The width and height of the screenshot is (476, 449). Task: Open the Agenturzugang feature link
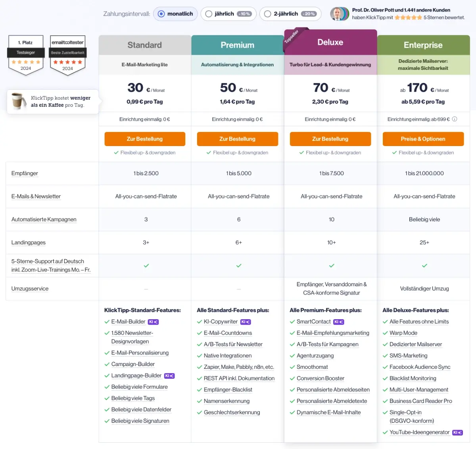point(315,356)
